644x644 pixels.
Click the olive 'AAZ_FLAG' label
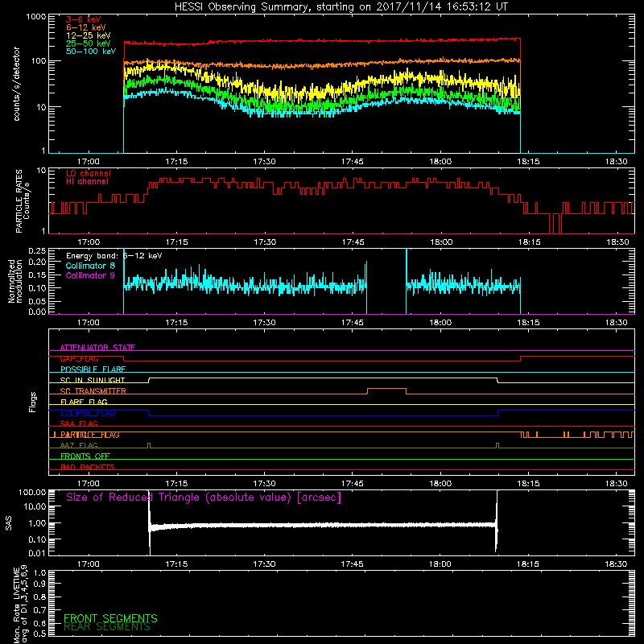click(x=79, y=446)
